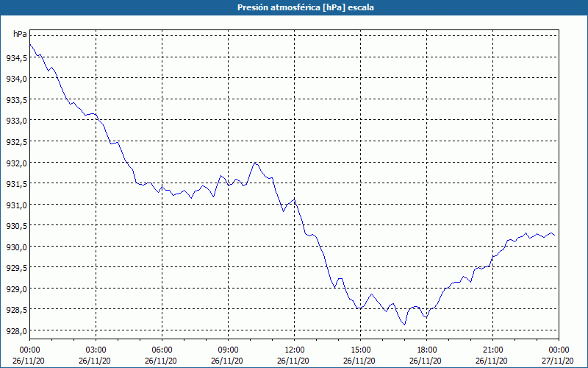This screenshot has width=588, height=368.
Task: Click the chart title "Presión atmosférica [hPa] escala"
Action: coord(293,7)
